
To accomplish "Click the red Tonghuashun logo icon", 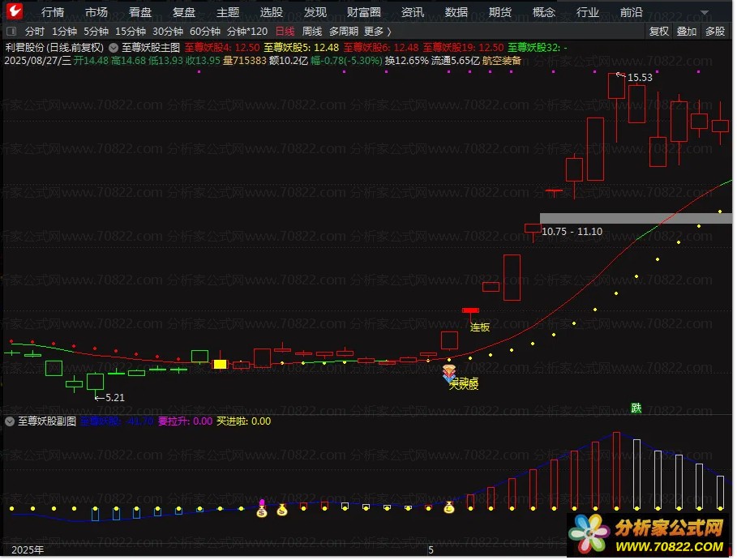I will 15,11.
